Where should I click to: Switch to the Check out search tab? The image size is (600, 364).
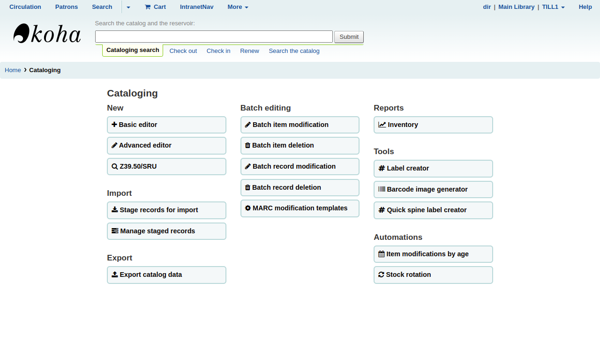coord(183,51)
